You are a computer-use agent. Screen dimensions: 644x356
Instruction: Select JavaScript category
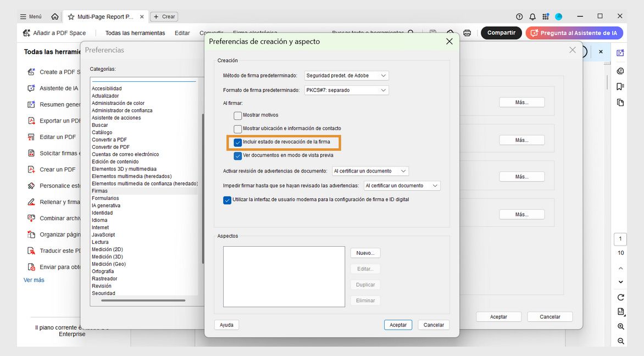click(103, 235)
